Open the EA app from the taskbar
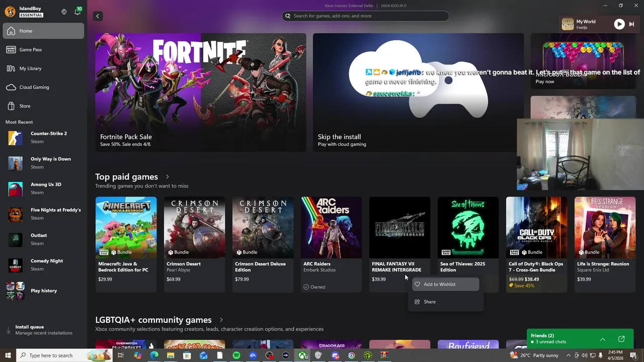 pyautogui.click(x=253, y=355)
